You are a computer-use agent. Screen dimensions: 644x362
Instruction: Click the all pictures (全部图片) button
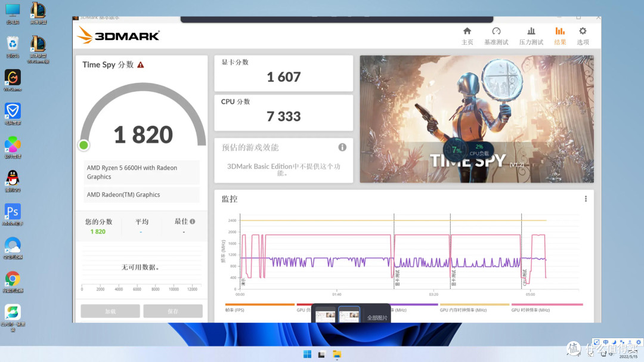(377, 318)
